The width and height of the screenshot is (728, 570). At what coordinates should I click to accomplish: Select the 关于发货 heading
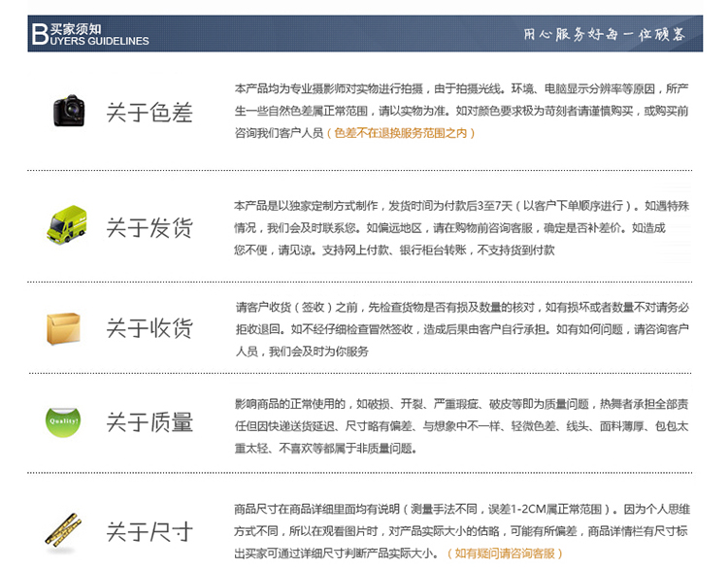pyautogui.click(x=149, y=227)
